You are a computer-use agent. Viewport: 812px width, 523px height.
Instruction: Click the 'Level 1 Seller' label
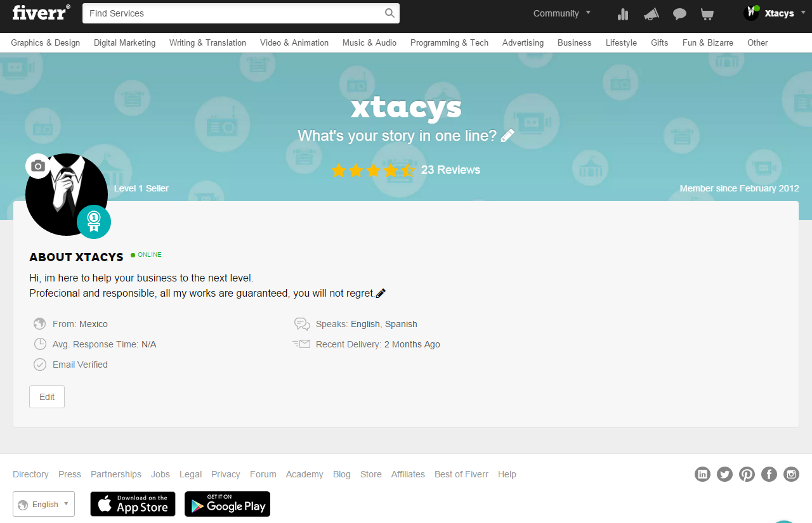(x=141, y=188)
